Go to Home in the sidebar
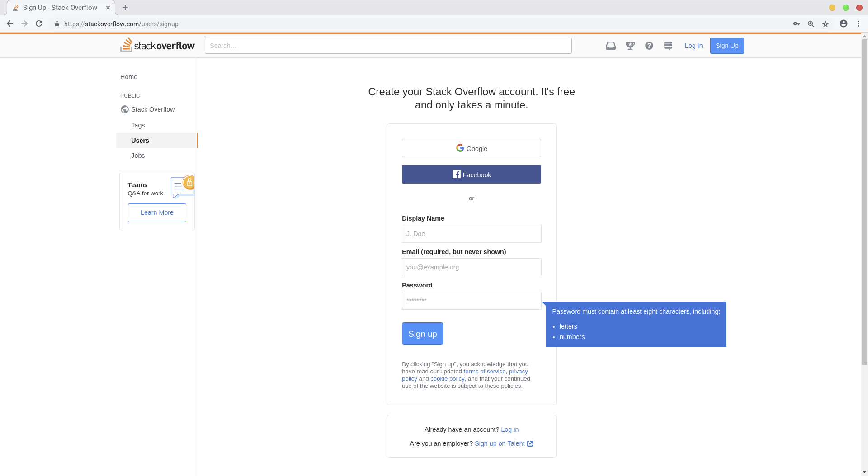Screen dimensions: 868x476 [x=129, y=77]
